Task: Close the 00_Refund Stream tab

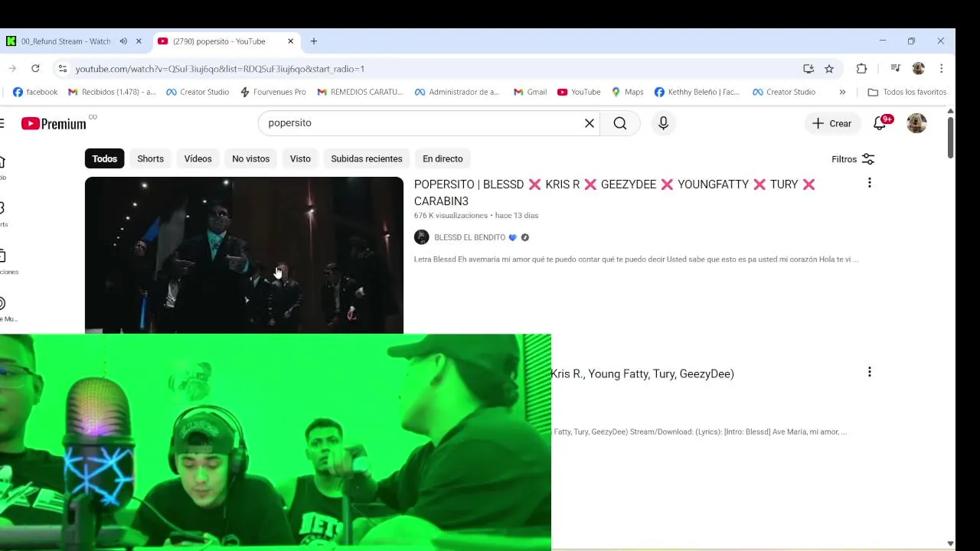Action: [139, 41]
